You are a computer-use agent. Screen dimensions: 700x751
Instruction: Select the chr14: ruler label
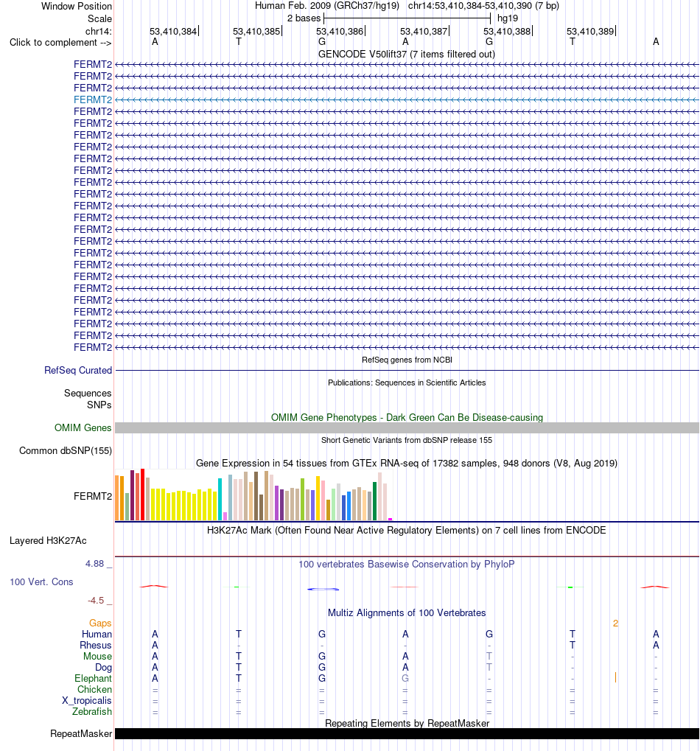click(98, 31)
